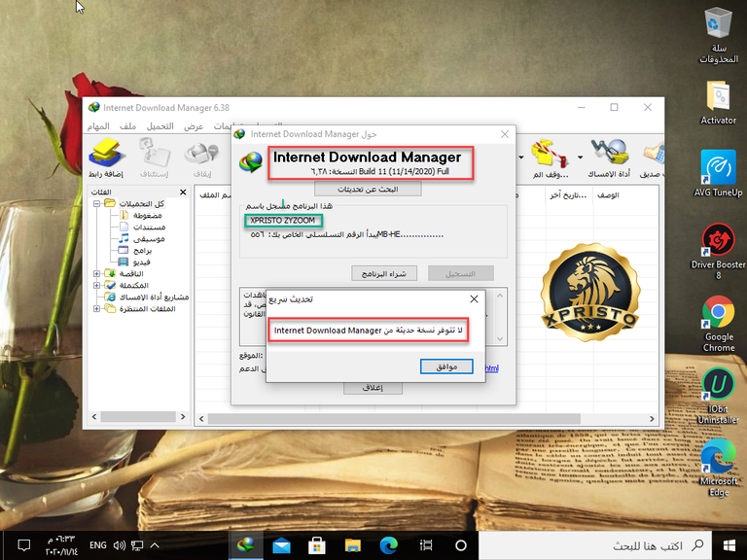This screenshot has width=747, height=560.
Task: Click the Stop toolbar icon (إيقاف)
Action: point(202,158)
